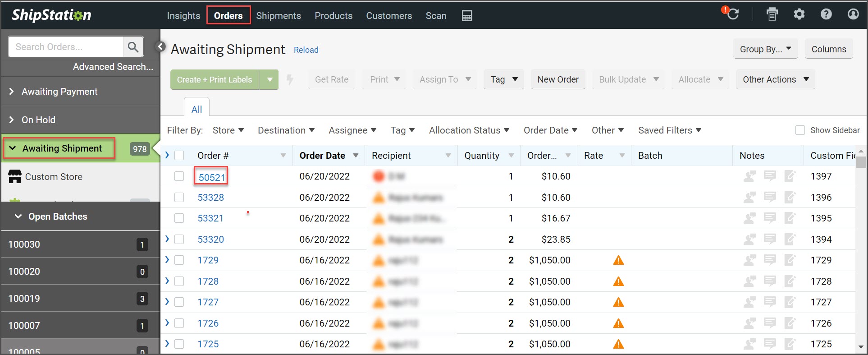
Task: Go to the Orders tab
Action: click(228, 16)
